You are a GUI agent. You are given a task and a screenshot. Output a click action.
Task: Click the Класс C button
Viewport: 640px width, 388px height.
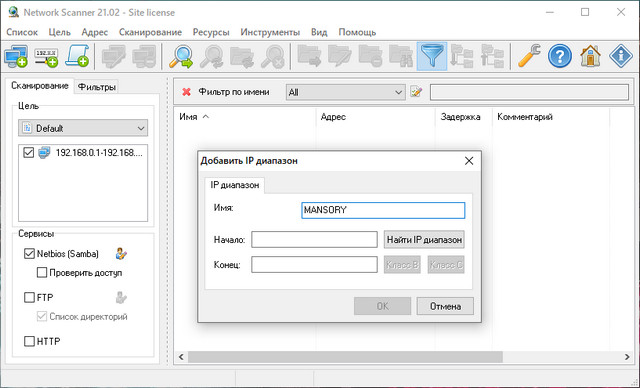tap(446, 265)
